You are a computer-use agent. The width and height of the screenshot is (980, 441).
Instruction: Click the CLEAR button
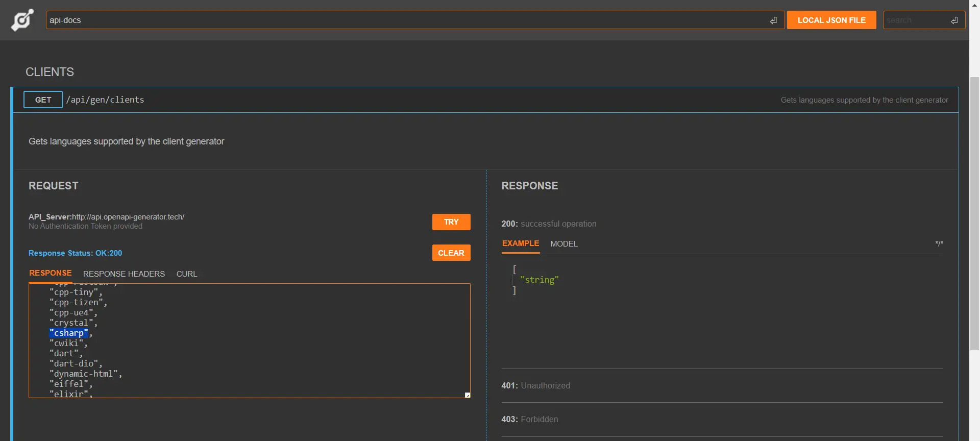tap(451, 253)
